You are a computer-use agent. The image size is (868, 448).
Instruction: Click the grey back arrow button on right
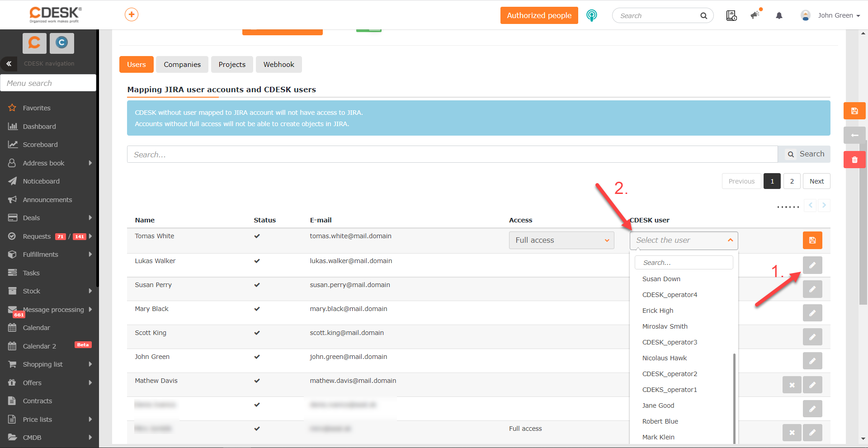point(854,135)
